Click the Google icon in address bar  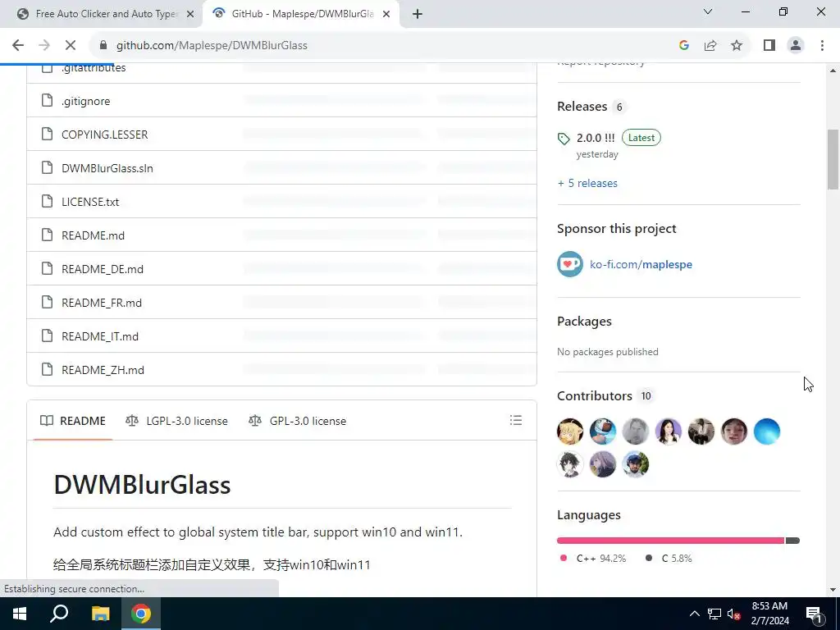[x=683, y=46]
